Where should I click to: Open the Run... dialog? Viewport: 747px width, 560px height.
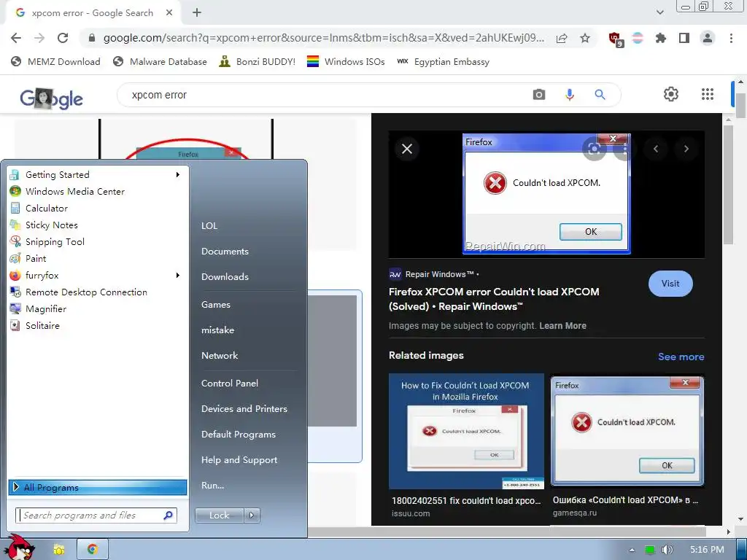tap(212, 485)
